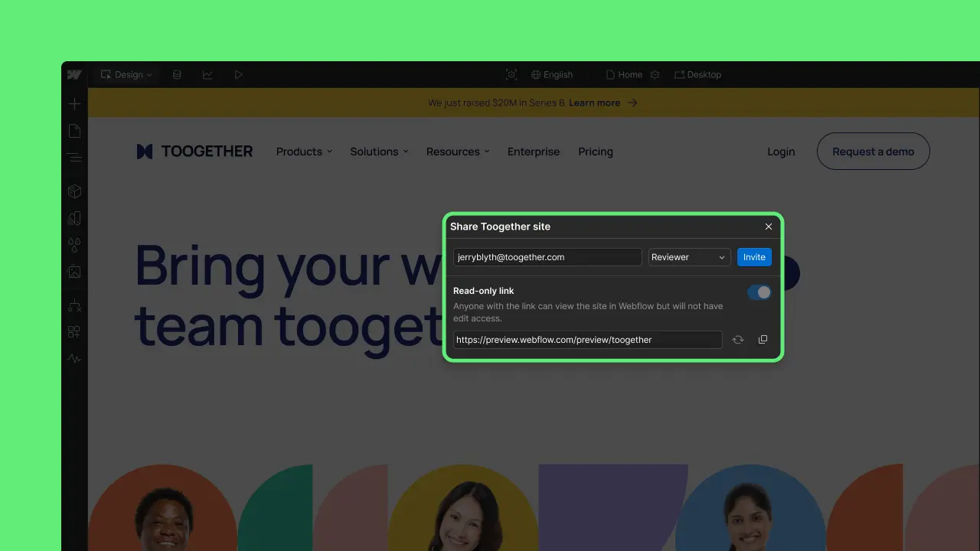The image size is (980, 551).
Task: Click the email address invite field
Action: point(547,257)
